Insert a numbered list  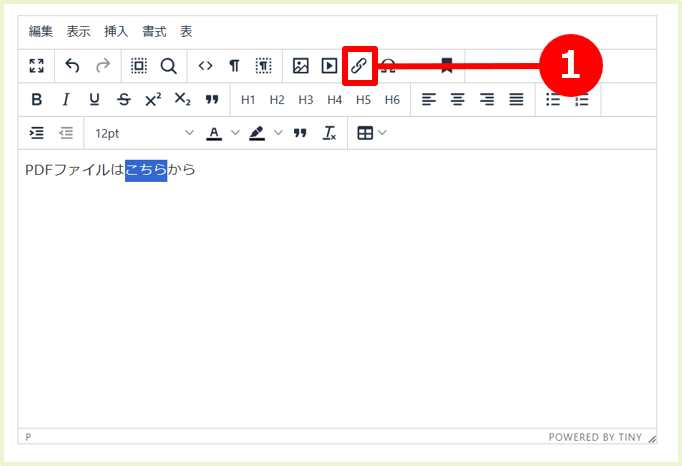582,100
